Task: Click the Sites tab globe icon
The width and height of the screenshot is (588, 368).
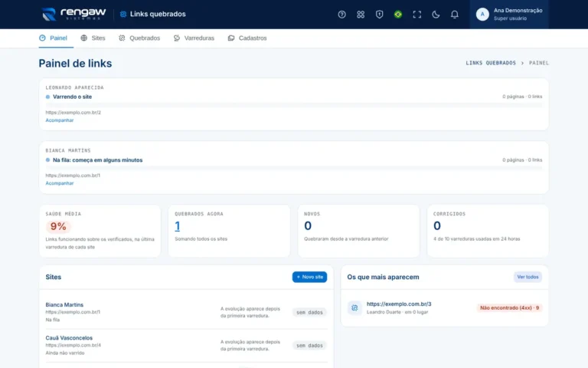Action: pyautogui.click(x=84, y=38)
